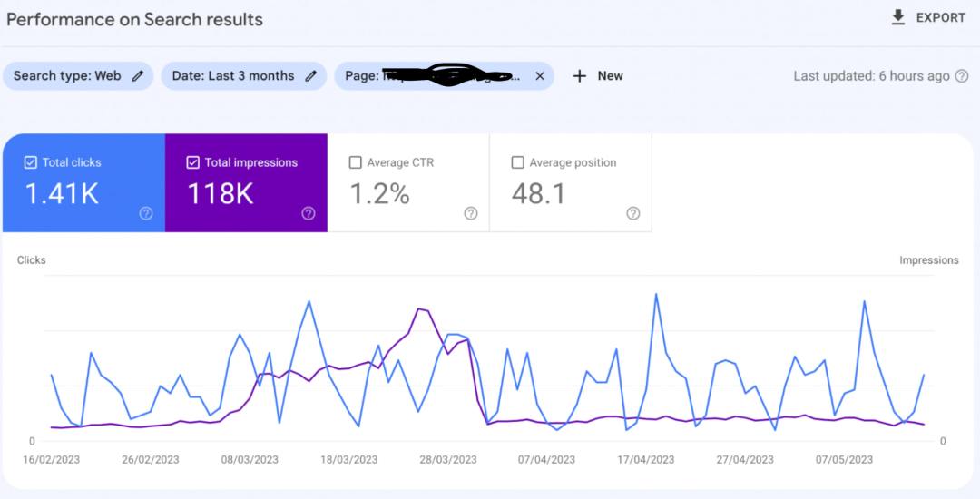The image size is (980, 499).
Task: Remove the Page filter with X icon
Action: (540, 76)
